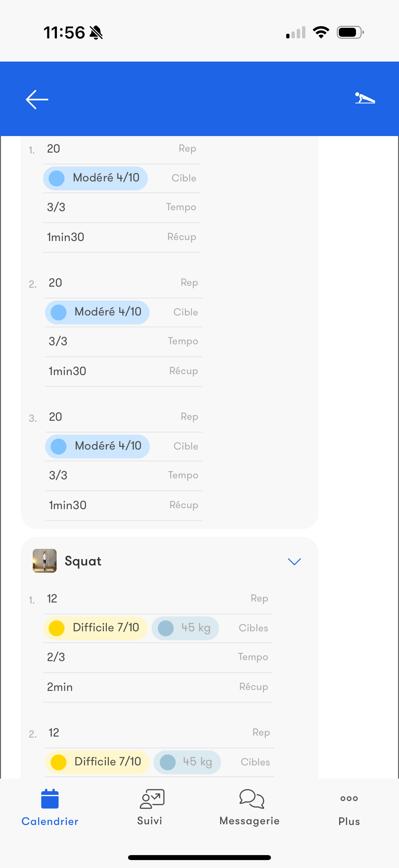Select the Modéré 4/10 badge in set 1
399x868 pixels.
95,178
